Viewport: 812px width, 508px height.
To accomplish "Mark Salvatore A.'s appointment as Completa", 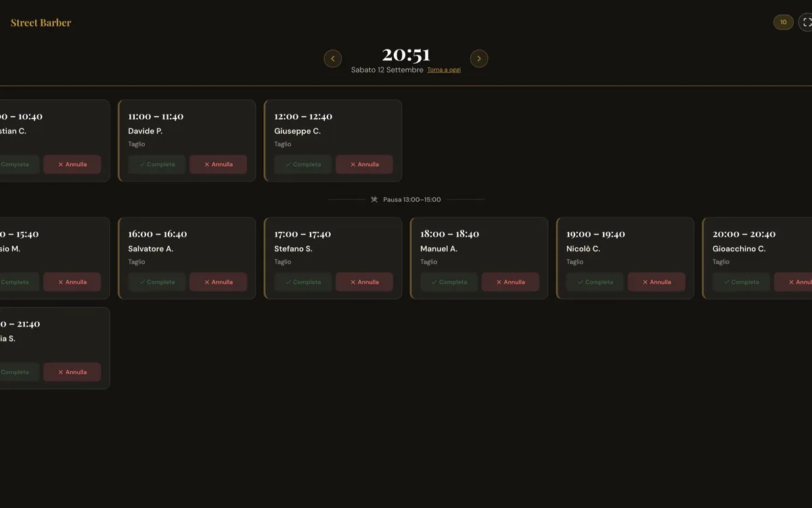I will pyautogui.click(x=157, y=282).
